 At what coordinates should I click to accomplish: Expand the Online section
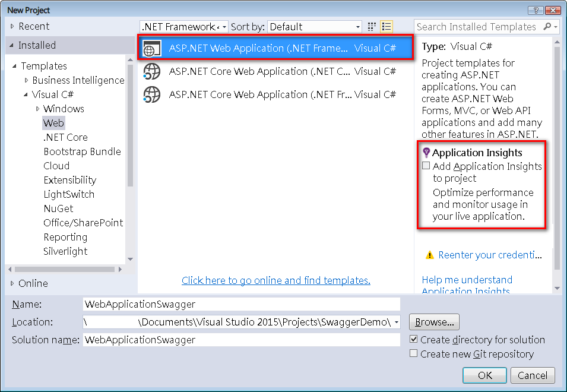pyautogui.click(x=12, y=283)
